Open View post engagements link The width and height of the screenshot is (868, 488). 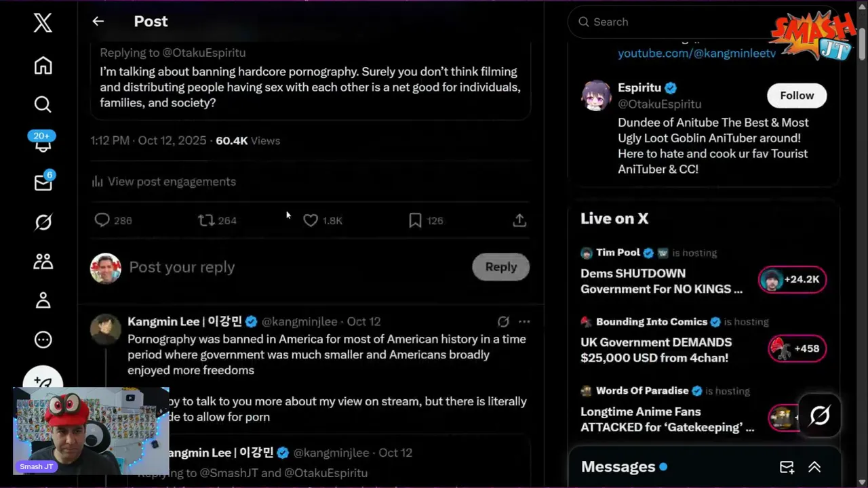[172, 182]
